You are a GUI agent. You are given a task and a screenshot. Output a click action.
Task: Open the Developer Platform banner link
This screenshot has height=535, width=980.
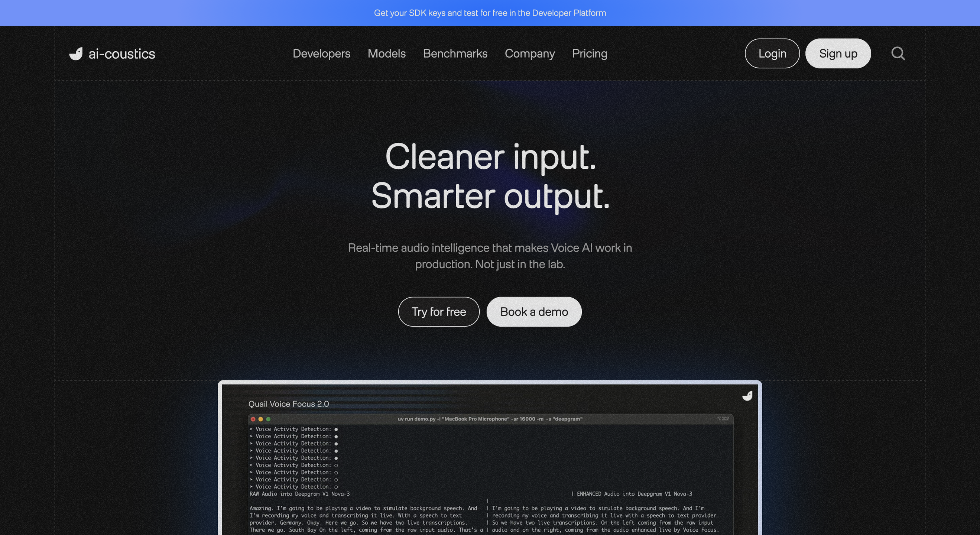(490, 13)
